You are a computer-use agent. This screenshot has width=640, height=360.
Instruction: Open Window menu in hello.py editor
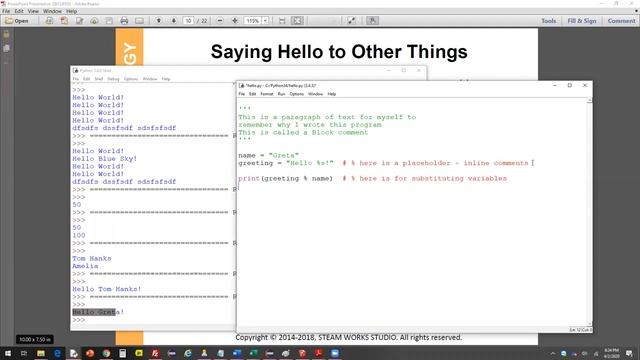point(316,94)
